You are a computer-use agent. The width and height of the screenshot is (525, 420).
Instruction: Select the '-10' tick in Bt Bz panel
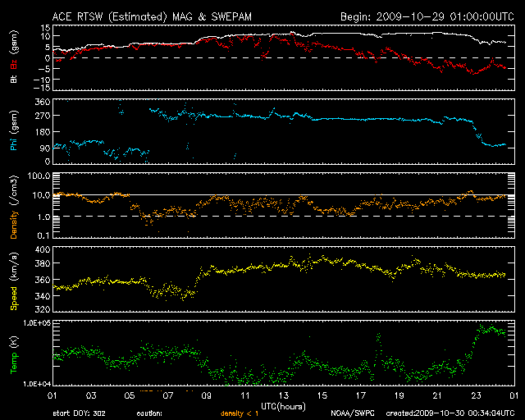[x=42, y=80]
